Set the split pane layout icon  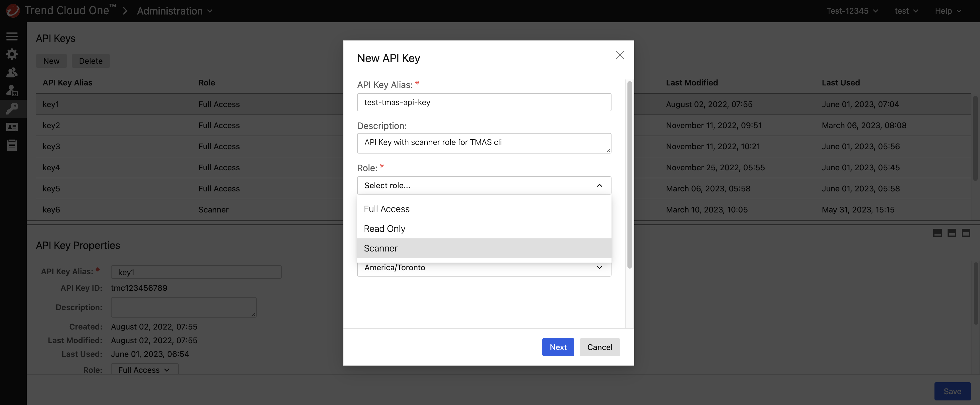click(952, 233)
